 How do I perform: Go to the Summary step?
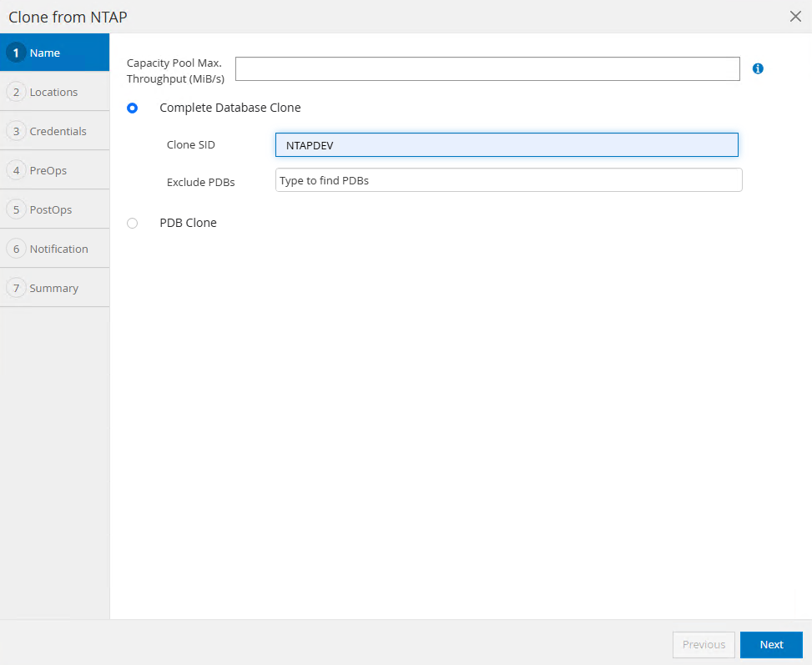[54, 288]
